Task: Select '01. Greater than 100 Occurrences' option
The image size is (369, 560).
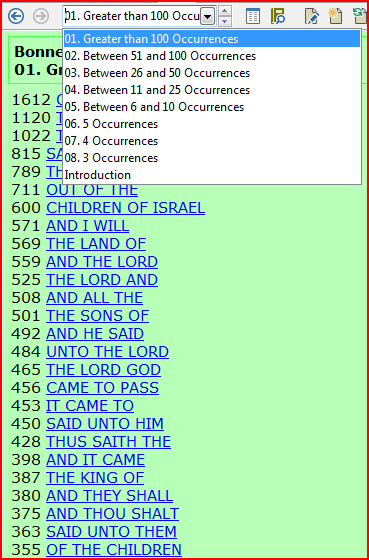Action: 212,39
